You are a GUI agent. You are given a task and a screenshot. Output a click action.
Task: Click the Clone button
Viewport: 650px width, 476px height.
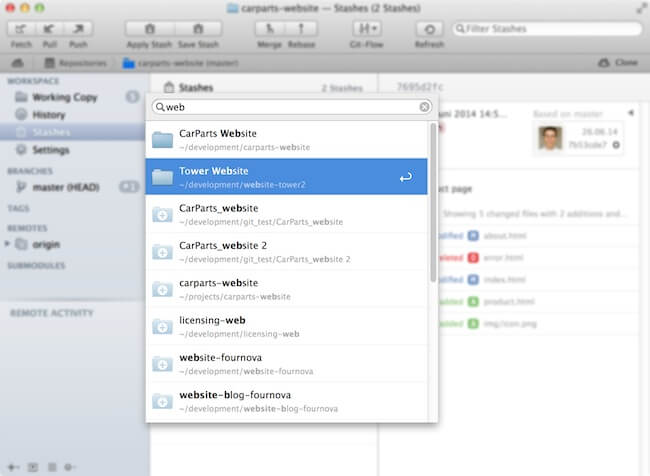(618, 63)
